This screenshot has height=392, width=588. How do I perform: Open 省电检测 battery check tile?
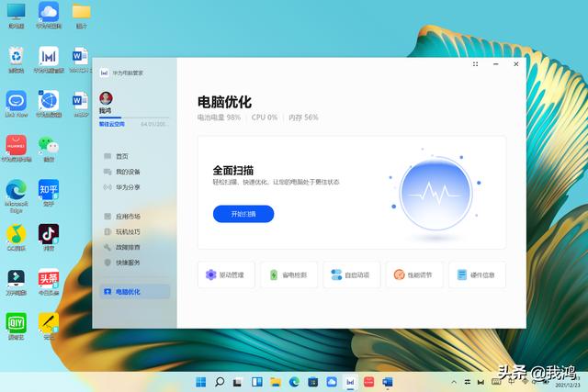pos(288,274)
